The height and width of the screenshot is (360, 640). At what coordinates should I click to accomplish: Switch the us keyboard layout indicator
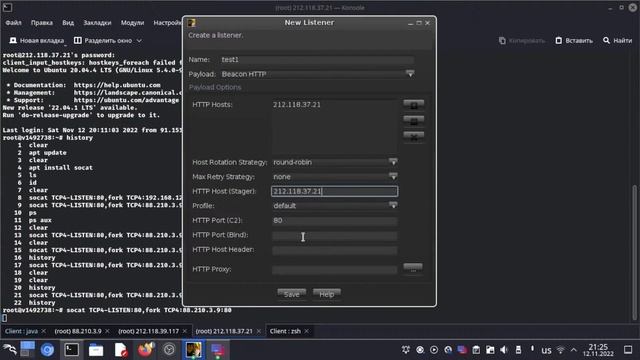(546, 350)
